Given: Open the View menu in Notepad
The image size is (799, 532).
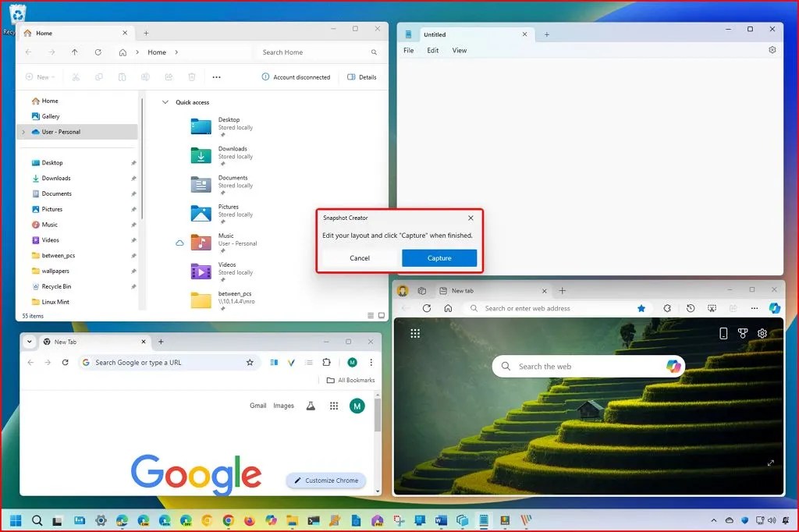Looking at the screenshot, I should (459, 51).
